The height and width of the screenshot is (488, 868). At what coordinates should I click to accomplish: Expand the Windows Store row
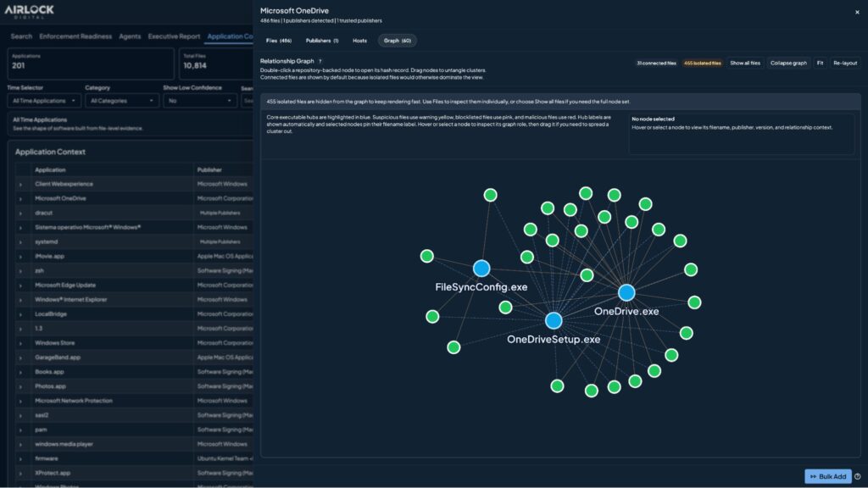point(20,344)
